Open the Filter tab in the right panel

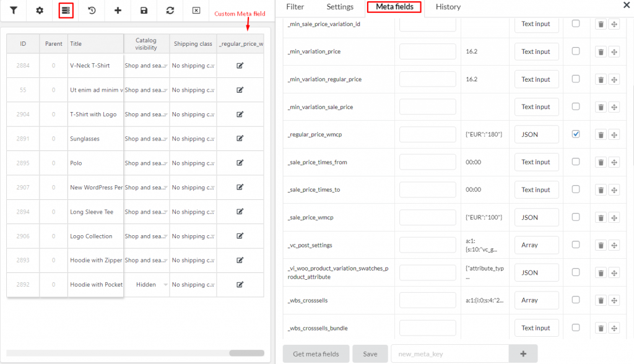[x=295, y=7]
